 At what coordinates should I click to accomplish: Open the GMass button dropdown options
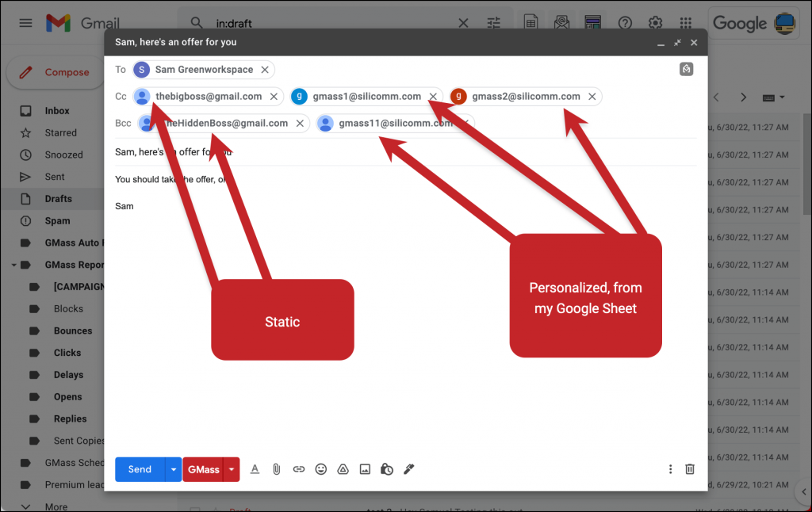[230, 468]
